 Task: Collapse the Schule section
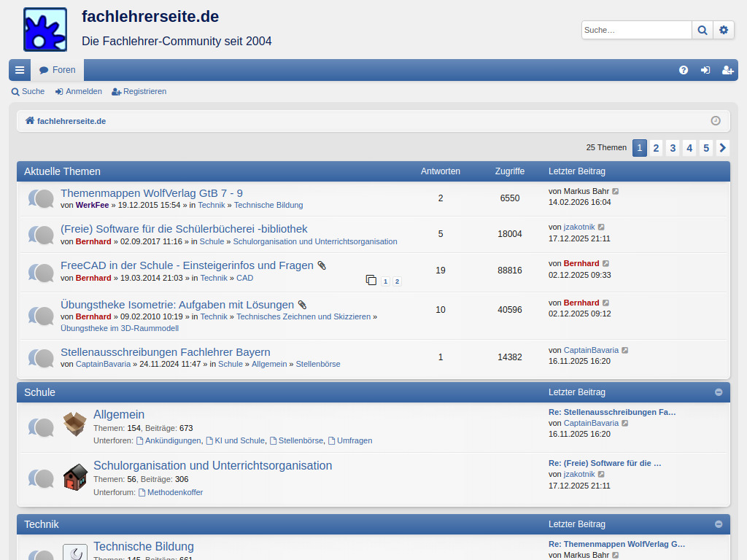coord(719,392)
